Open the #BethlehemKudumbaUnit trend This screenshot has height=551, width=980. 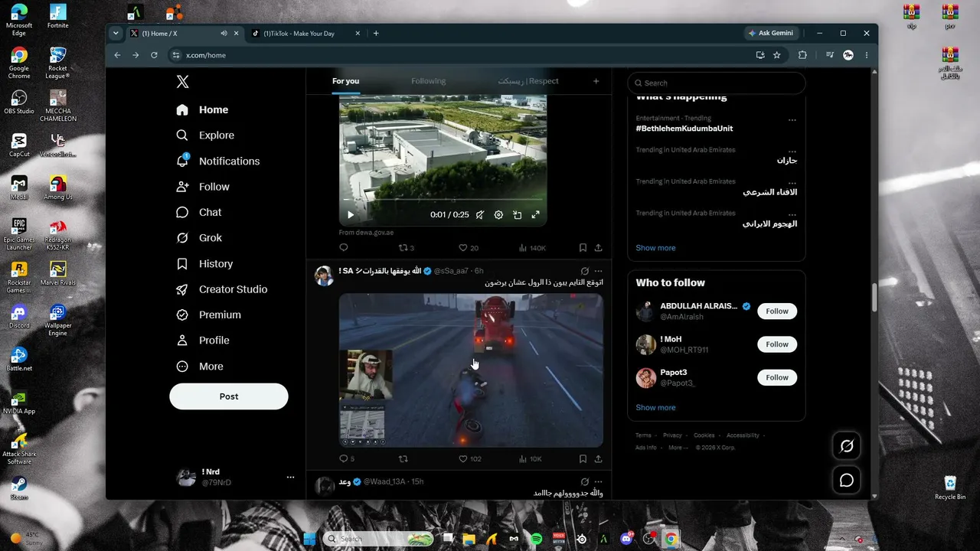[684, 129]
